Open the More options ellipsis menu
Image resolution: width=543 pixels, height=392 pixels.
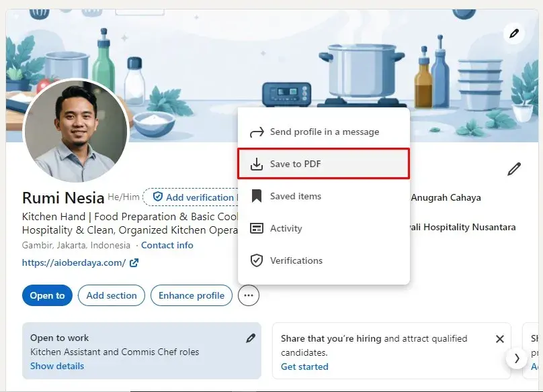pyautogui.click(x=248, y=295)
